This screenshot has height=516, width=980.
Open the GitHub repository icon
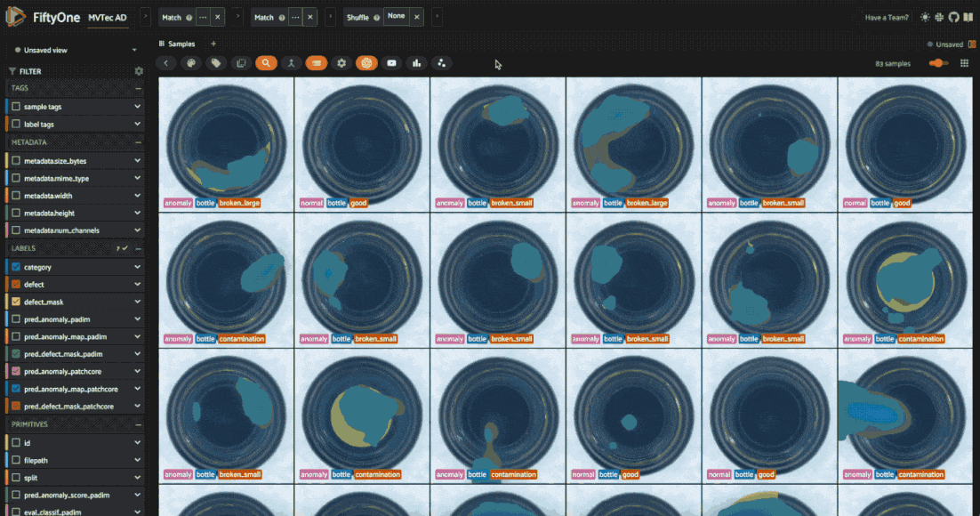tap(953, 18)
